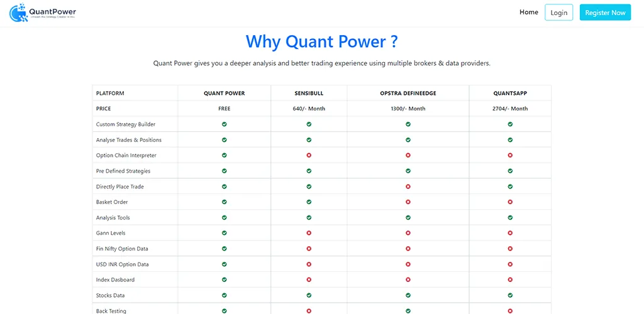Click the Stocks Data label
644x314 pixels.
(x=111, y=295)
